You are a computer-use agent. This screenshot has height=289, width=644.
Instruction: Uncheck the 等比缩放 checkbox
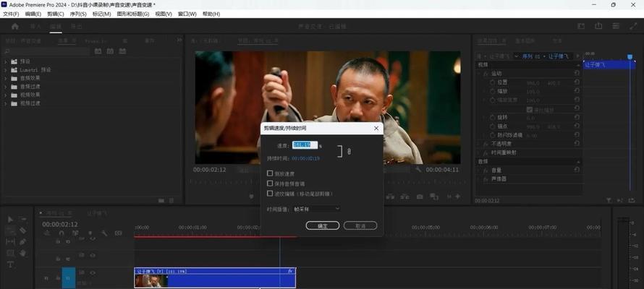tap(530, 109)
